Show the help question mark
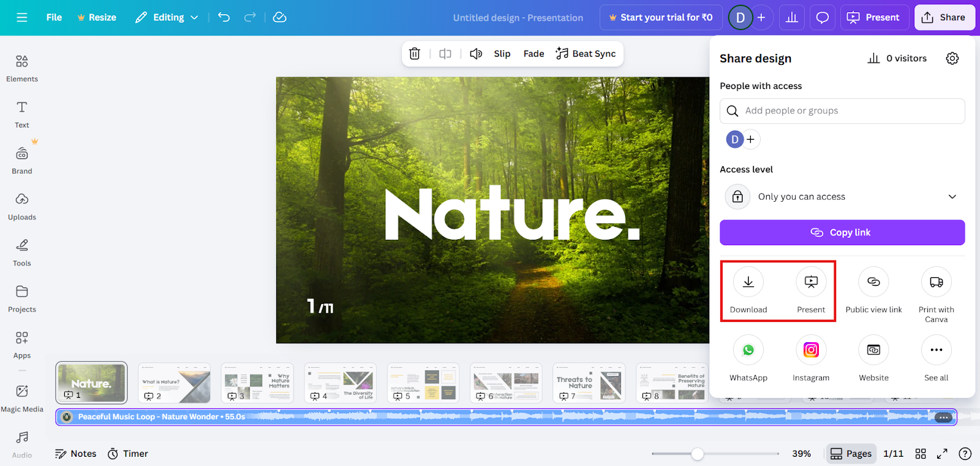 pos(965,454)
